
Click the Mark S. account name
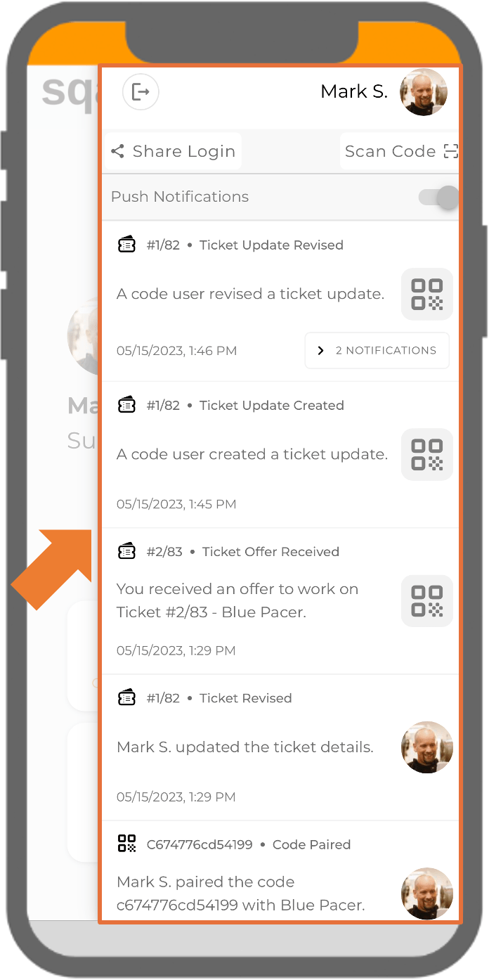click(354, 91)
